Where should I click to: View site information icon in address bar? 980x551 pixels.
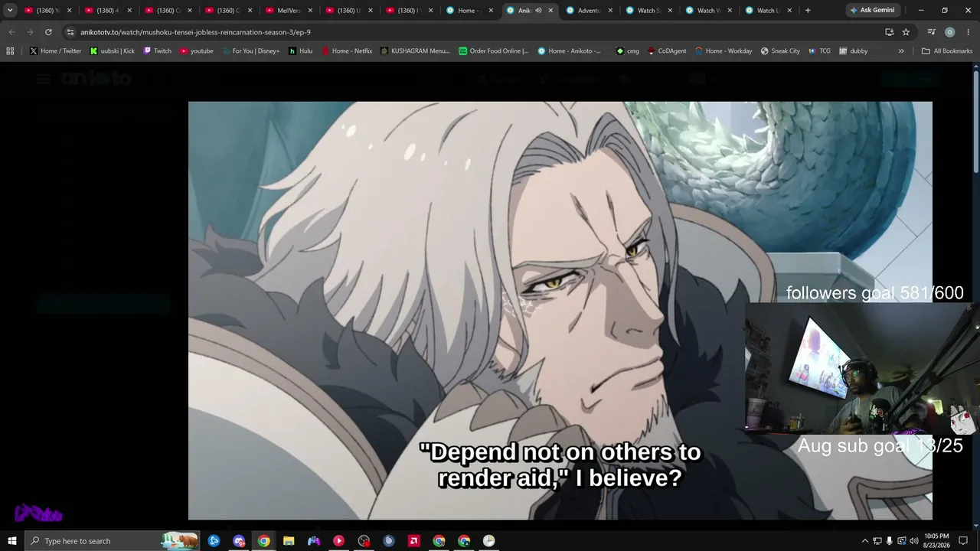click(70, 32)
